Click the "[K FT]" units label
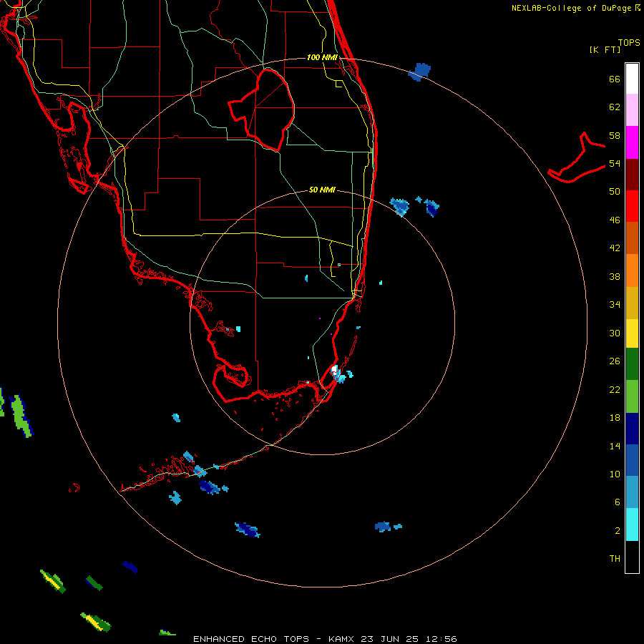The image size is (644, 644). [605, 49]
